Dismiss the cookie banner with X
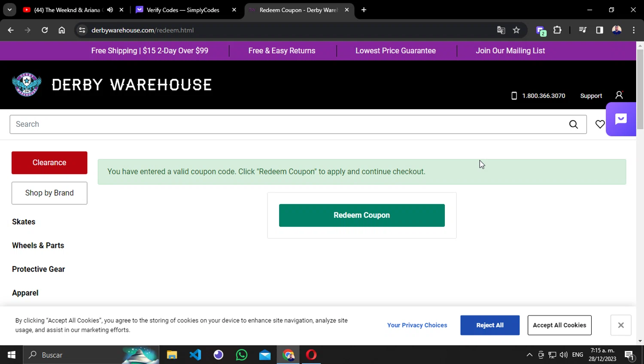 click(x=621, y=325)
